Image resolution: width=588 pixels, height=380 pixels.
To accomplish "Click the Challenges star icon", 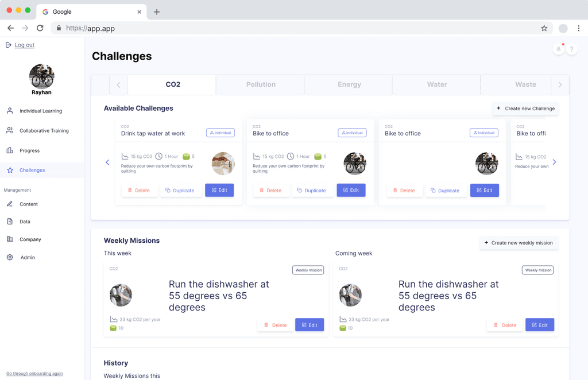I will click(10, 170).
